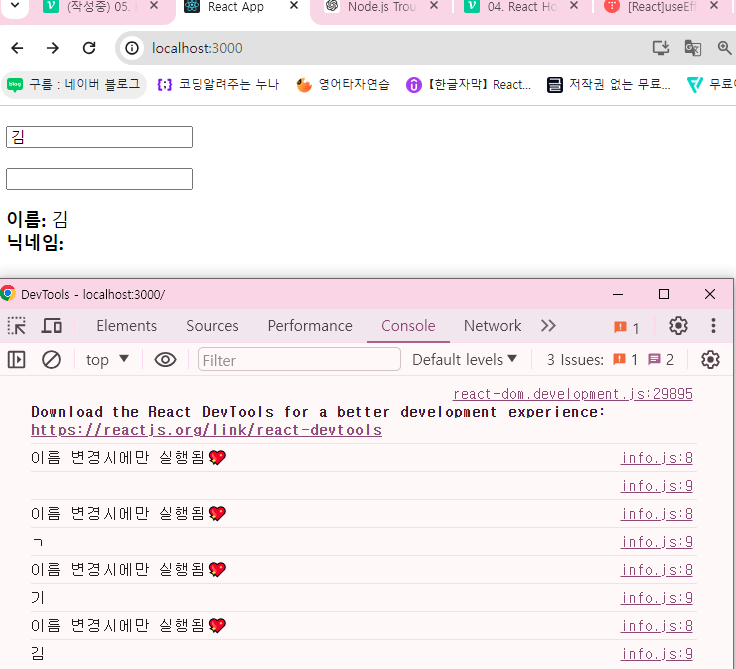736x669 pixels.
Task: Open the Elements panel tab
Action: pos(127,326)
